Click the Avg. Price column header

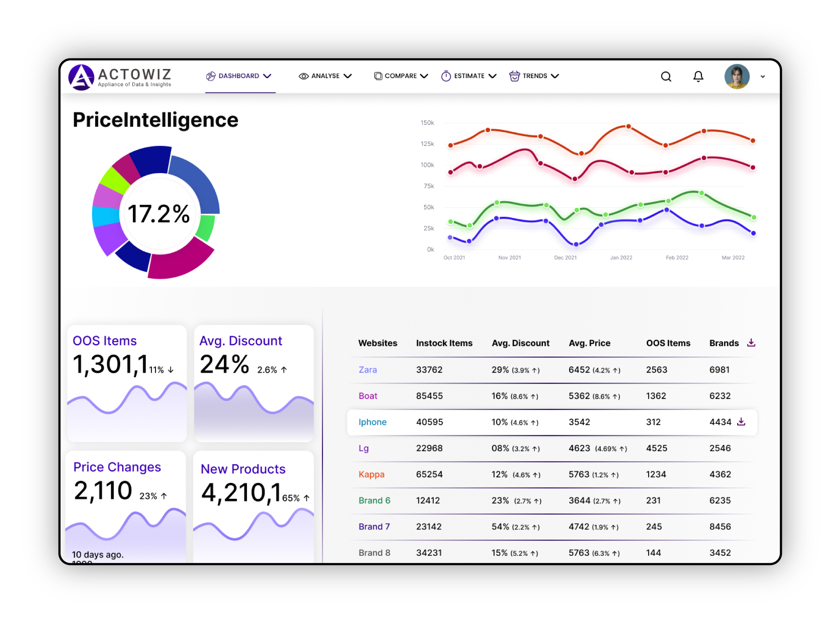click(x=590, y=343)
